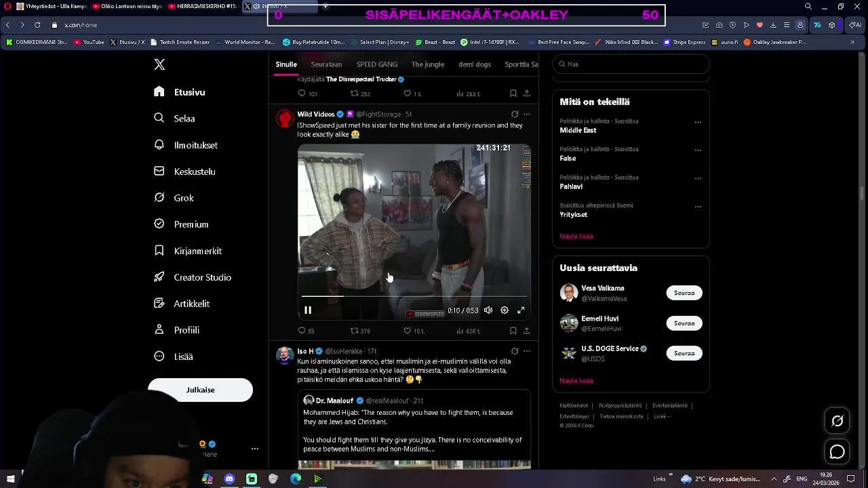868x488 pixels.
Task: Open options for Yritykset trend
Action: pyautogui.click(x=698, y=207)
